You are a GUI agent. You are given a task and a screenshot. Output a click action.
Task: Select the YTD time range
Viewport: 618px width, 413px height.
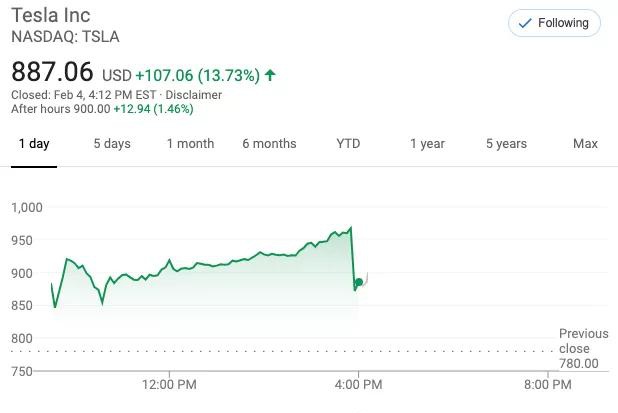click(x=348, y=144)
